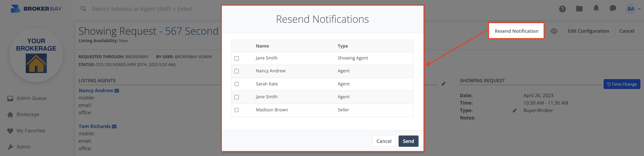The height and width of the screenshot is (156, 644).
Task: Tick the Sarah Kate checkbox
Action: pyautogui.click(x=236, y=84)
